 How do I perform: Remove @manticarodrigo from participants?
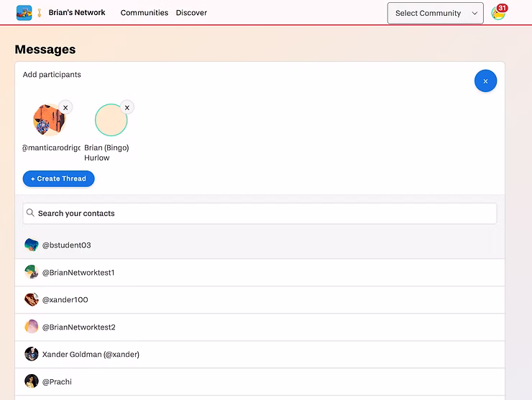click(65, 107)
